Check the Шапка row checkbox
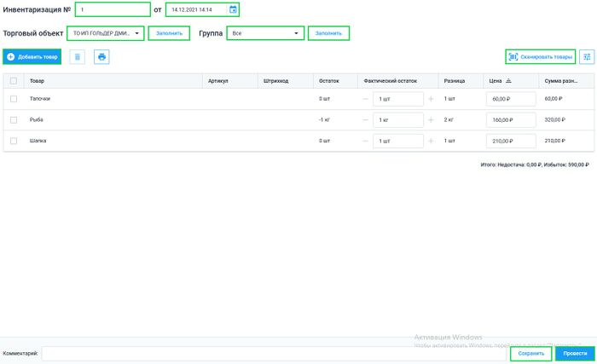Image resolution: width=597 pixels, height=364 pixels. pyautogui.click(x=14, y=141)
